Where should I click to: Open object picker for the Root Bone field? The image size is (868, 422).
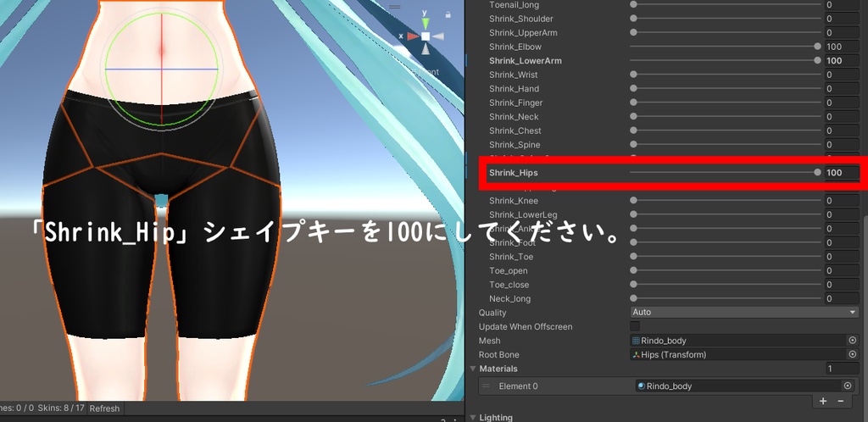(852, 354)
